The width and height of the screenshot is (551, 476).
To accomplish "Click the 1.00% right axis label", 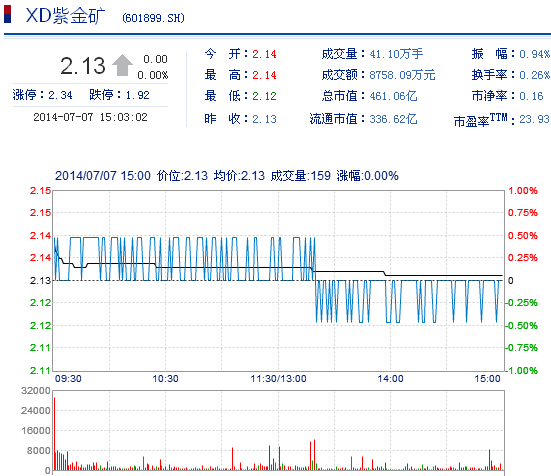I will tap(523, 191).
